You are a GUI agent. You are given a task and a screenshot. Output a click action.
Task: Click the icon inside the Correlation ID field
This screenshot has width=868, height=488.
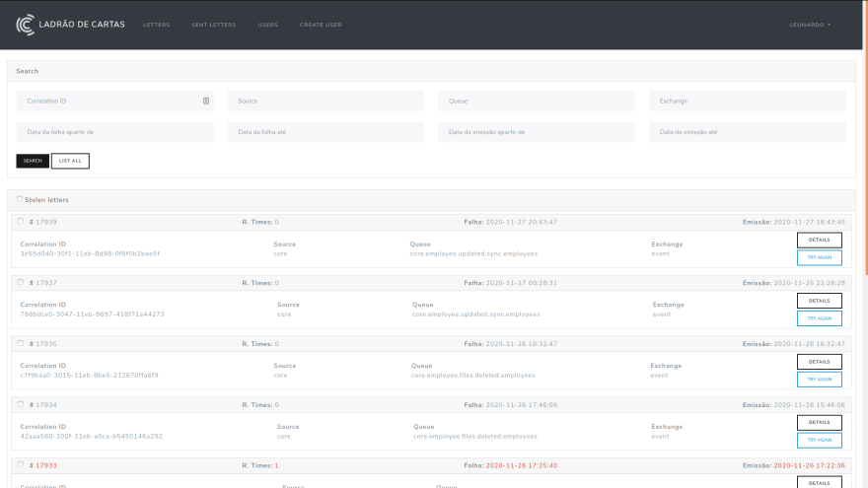(206, 101)
